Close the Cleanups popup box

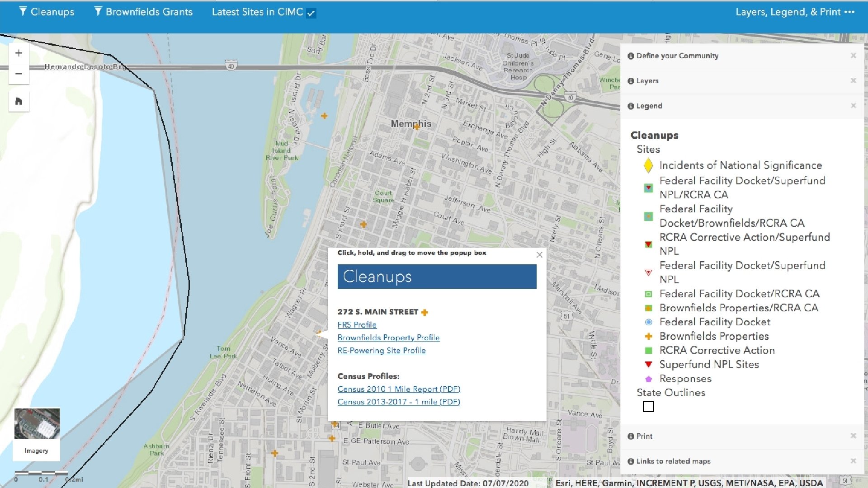[x=539, y=255]
